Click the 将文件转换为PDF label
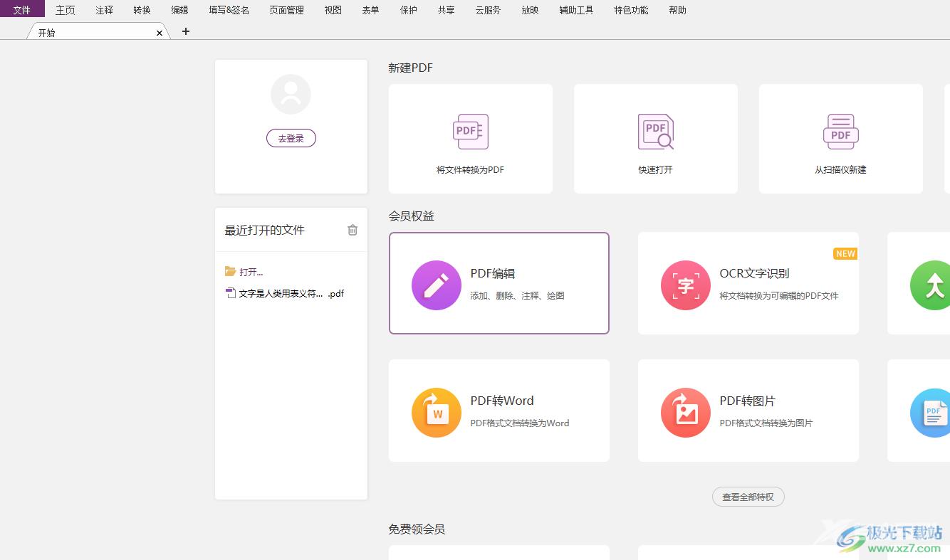950x560 pixels. tap(470, 169)
